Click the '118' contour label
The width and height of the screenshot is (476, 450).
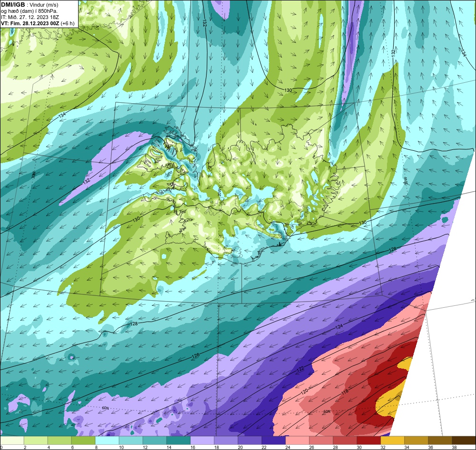(345, 392)
